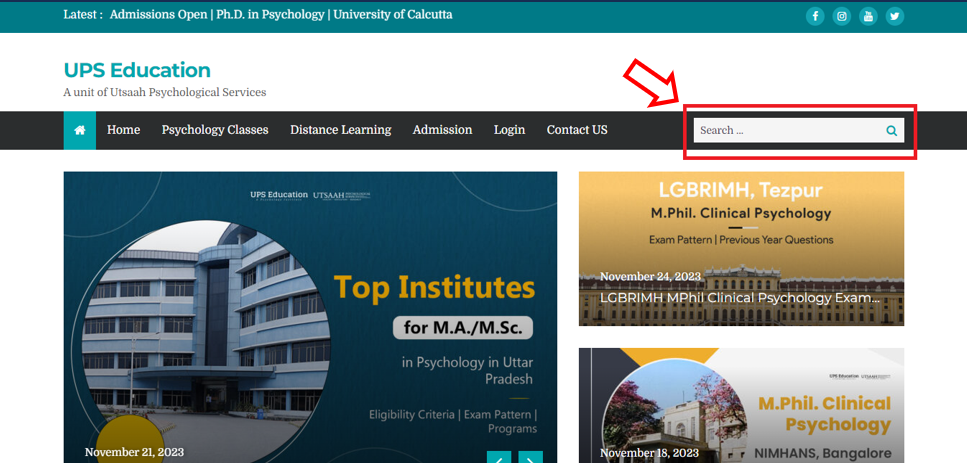Image resolution: width=967 pixels, height=474 pixels.
Task: Open Admissions Open Ph.D. Psychology news link
Action: point(281,14)
